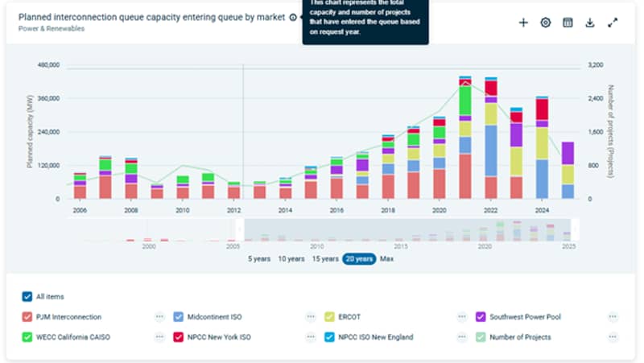This screenshot has width=644, height=363.
Task: Select the Max range
Action: click(386, 258)
